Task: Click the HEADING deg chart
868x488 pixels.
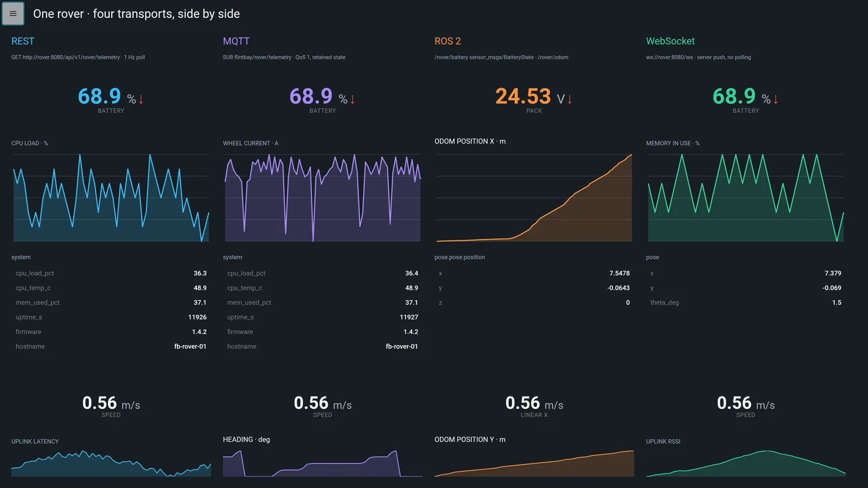Action: [323, 463]
